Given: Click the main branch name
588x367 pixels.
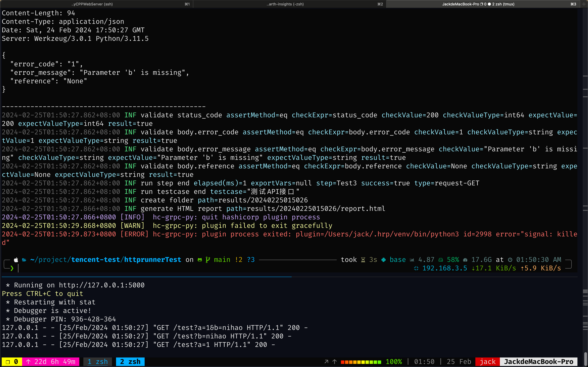Looking at the screenshot, I should point(222,260).
